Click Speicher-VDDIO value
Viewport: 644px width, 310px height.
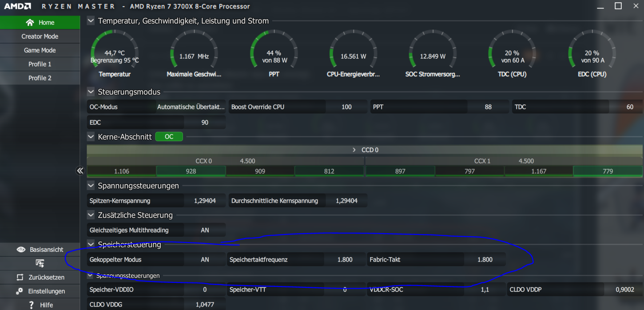[205, 290]
